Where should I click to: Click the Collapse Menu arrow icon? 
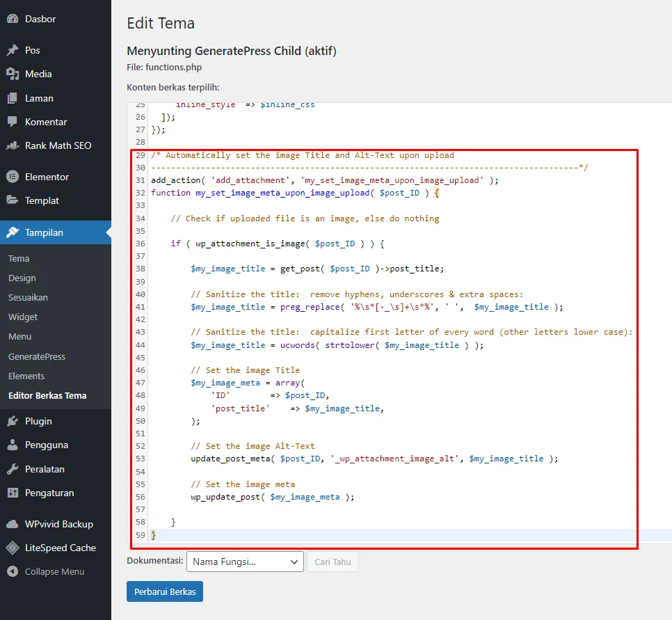13,571
